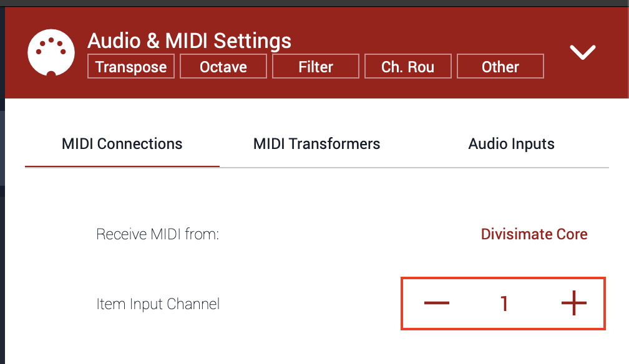629x364 pixels.
Task: Toggle the Ch. Rou transformer button
Action: point(408,67)
